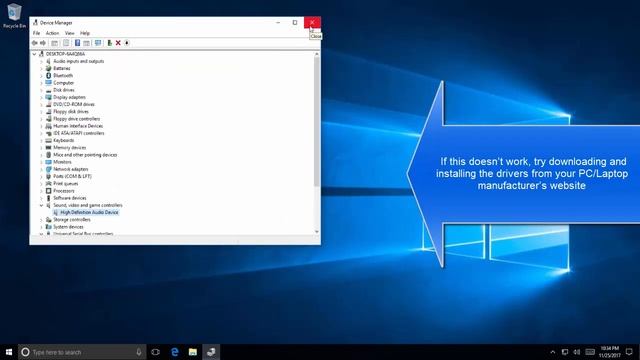Click the Batteries category icon
The width and height of the screenshot is (640, 360).
49,68
